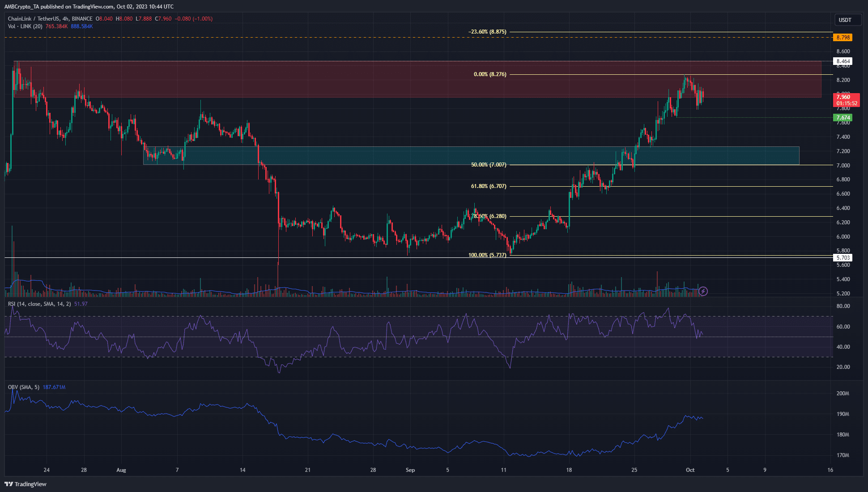Click the 50.00% (7.007) Fibonacci label
This screenshot has height=492, width=868.
click(489, 165)
